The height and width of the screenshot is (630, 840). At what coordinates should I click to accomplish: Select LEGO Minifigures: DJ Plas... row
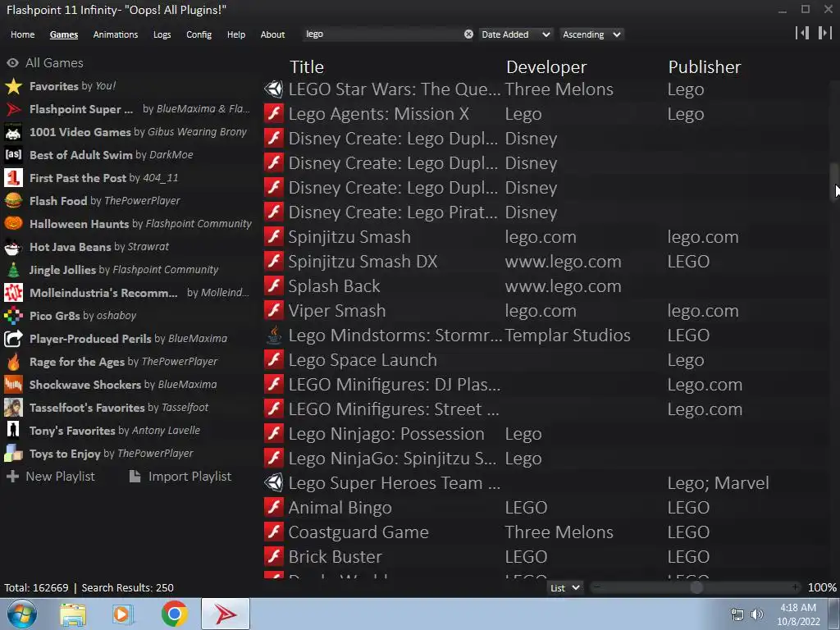pyautogui.click(x=546, y=385)
